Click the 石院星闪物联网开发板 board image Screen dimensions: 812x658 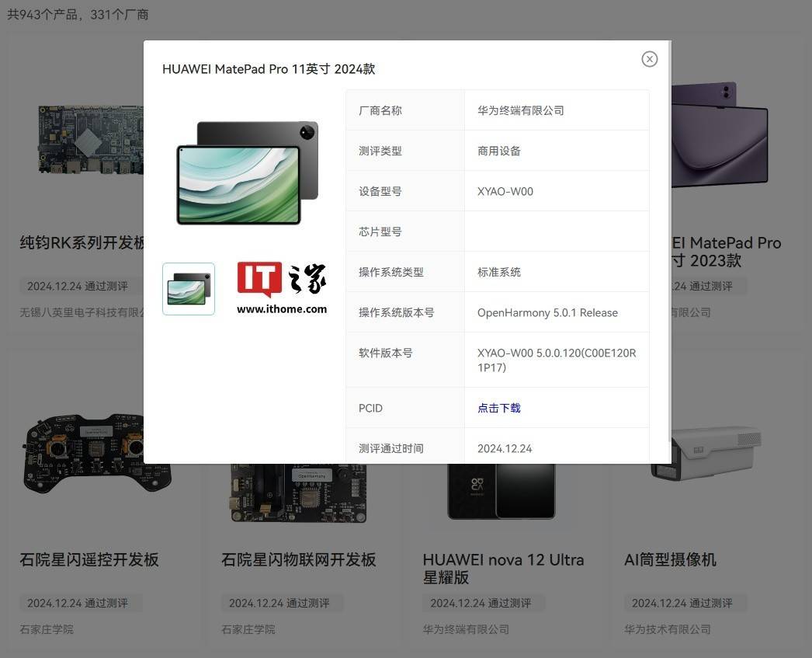[x=299, y=493]
